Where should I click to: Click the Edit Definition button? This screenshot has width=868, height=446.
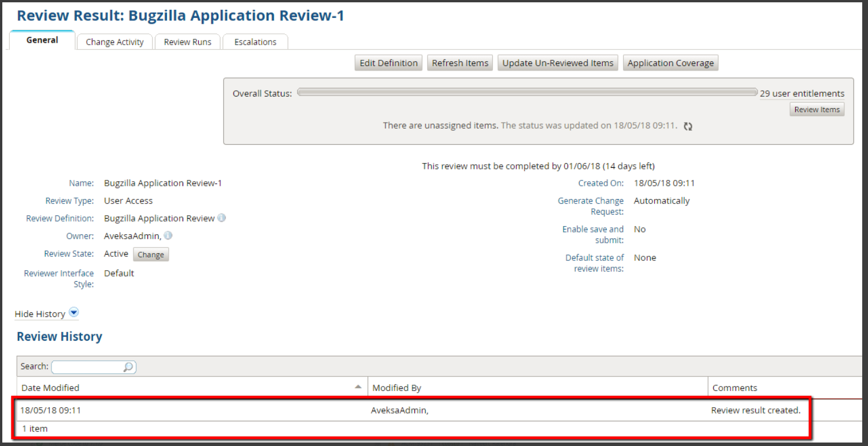pyautogui.click(x=388, y=63)
